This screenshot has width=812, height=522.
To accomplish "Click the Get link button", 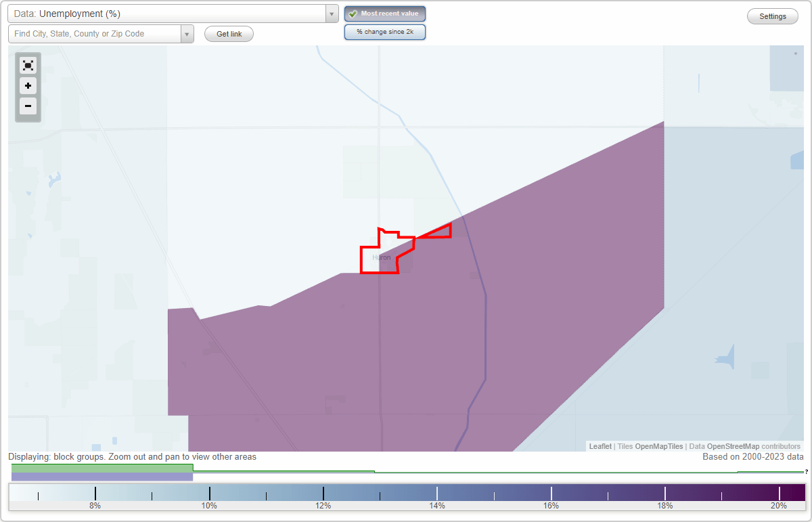I will pos(229,34).
